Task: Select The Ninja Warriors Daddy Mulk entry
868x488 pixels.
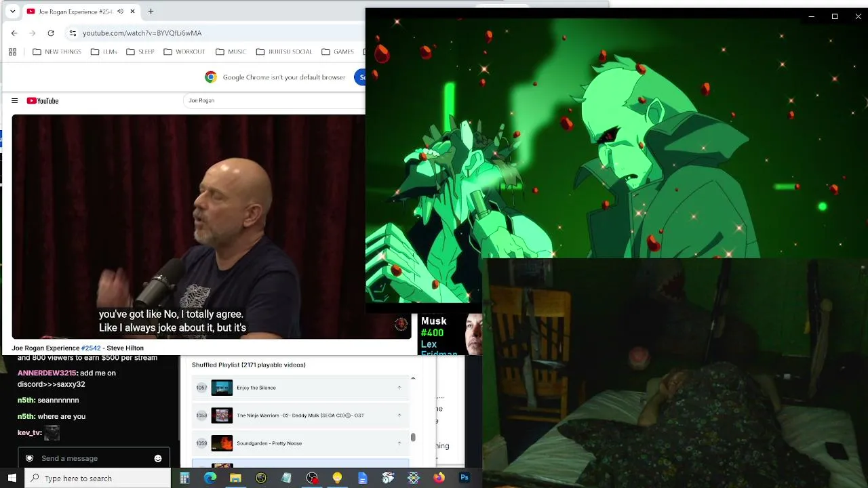Action: [x=300, y=415]
